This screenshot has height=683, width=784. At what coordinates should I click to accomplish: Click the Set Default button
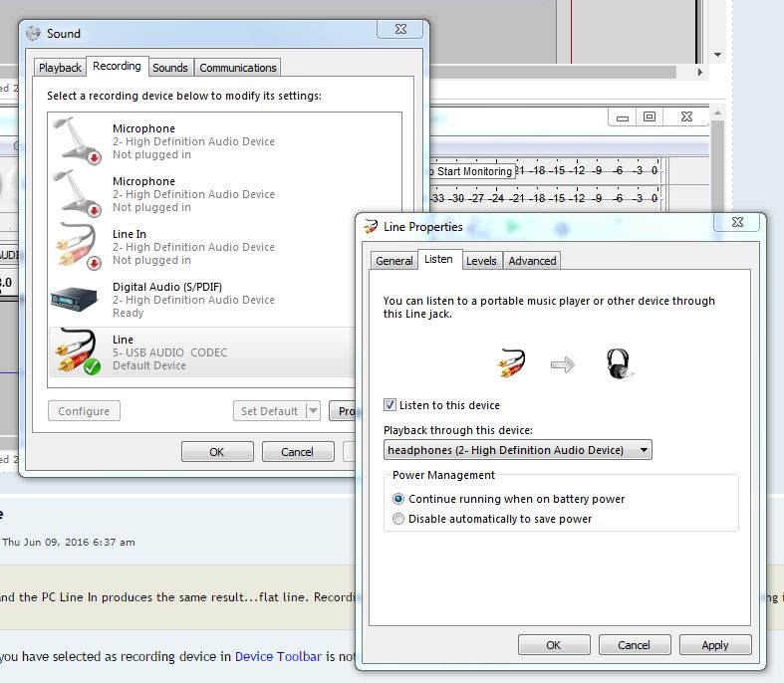(270, 411)
